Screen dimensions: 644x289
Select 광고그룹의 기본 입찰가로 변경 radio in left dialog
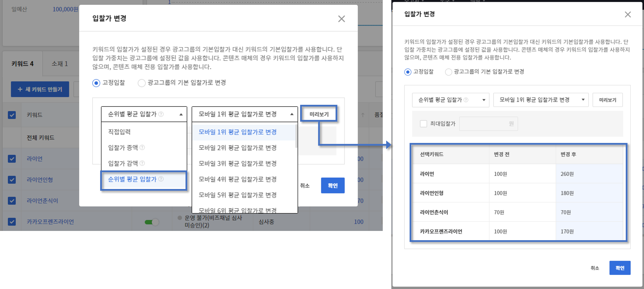tap(141, 83)
